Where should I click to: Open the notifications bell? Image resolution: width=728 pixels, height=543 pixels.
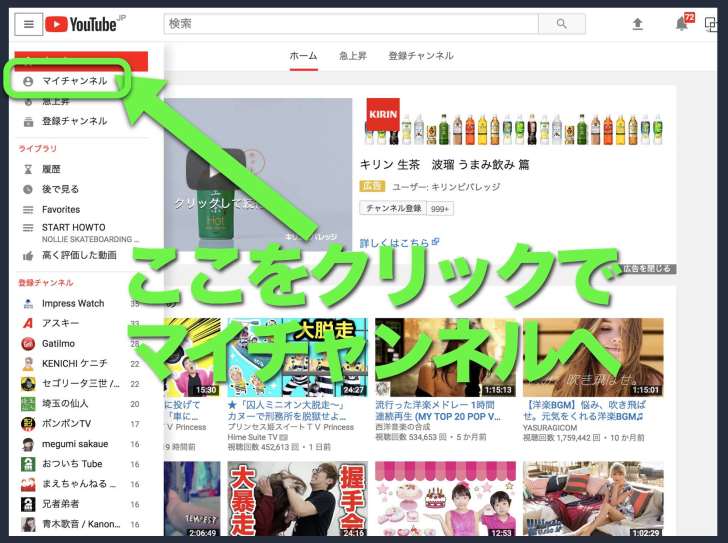pos(681,24)
